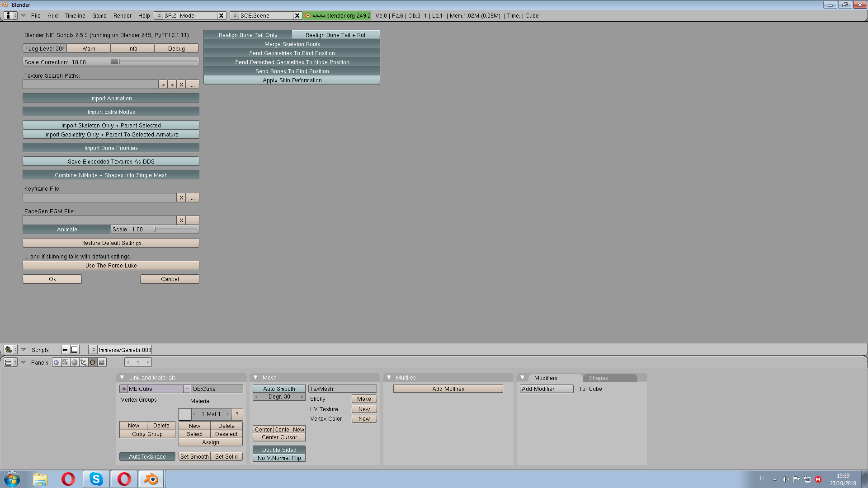Open the Info window type selector

[10, 15]
